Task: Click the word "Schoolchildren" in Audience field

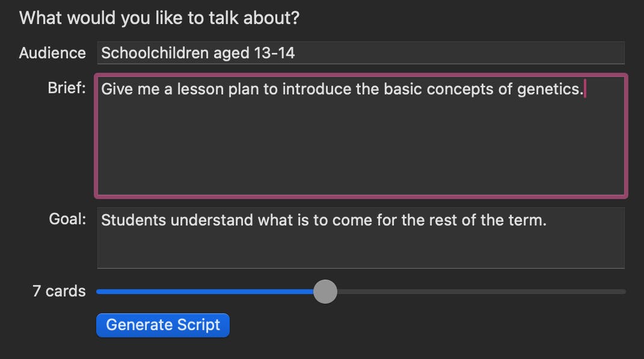Action: 147,53
